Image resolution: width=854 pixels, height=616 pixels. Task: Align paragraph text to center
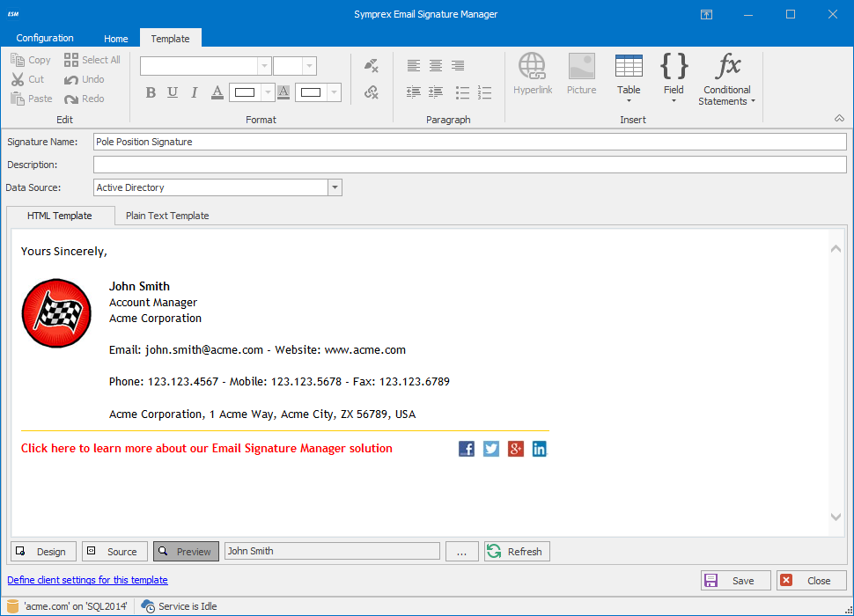(436, 66)
